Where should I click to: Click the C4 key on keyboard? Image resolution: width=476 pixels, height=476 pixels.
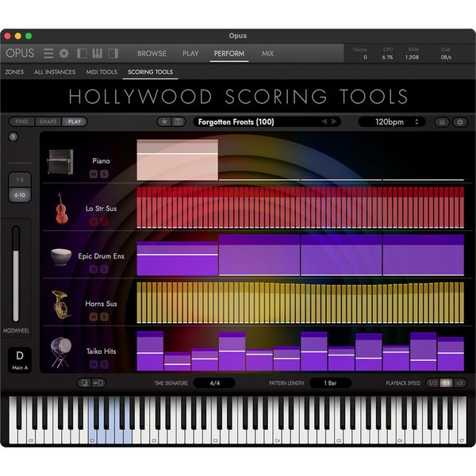(277, 437)
